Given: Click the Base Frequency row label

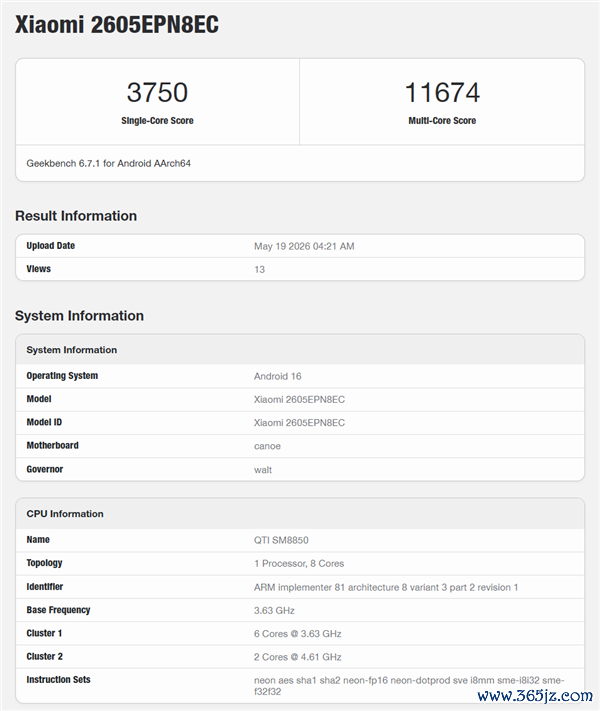Looking at the screenshot, I should pyautogui.click(x=59, y=610).
